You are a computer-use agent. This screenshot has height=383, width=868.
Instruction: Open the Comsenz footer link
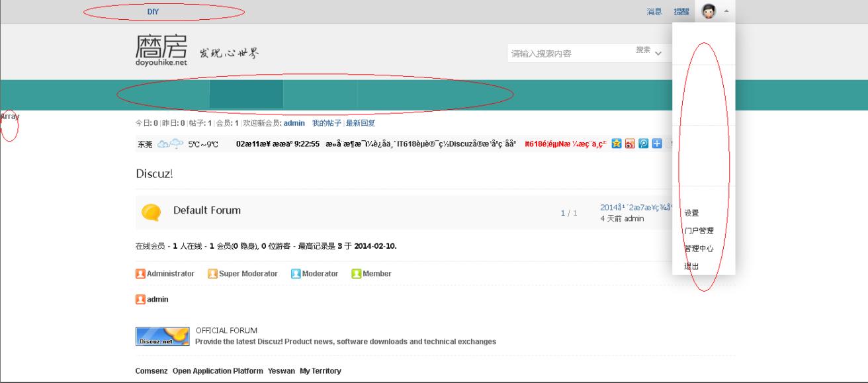click(152, 371)
